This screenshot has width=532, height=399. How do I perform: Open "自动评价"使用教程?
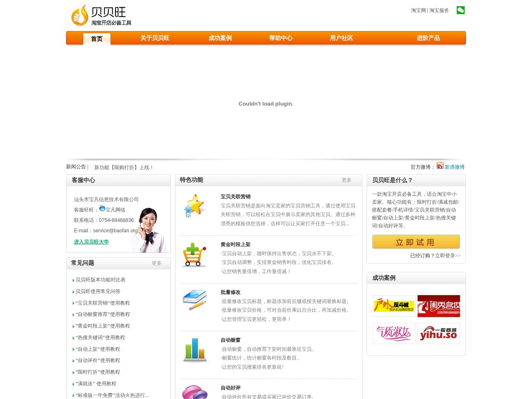coord(98,360)
